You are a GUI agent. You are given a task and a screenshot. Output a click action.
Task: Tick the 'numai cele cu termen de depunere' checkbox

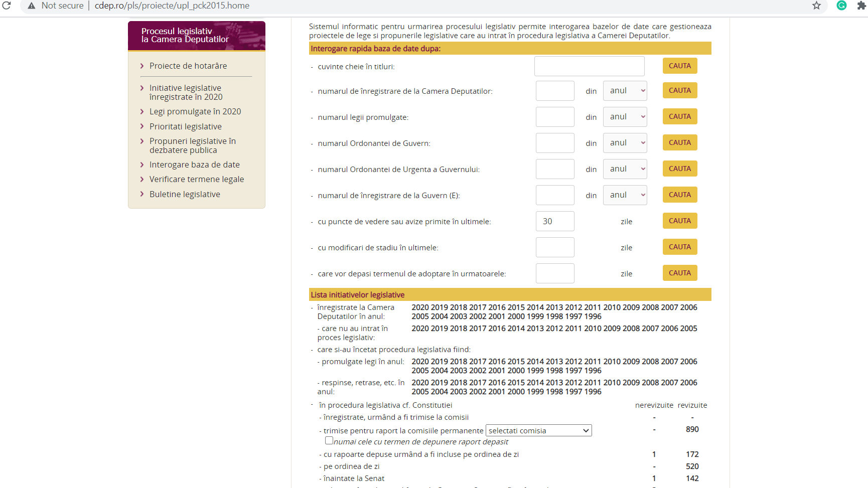(x=329, y=440)
